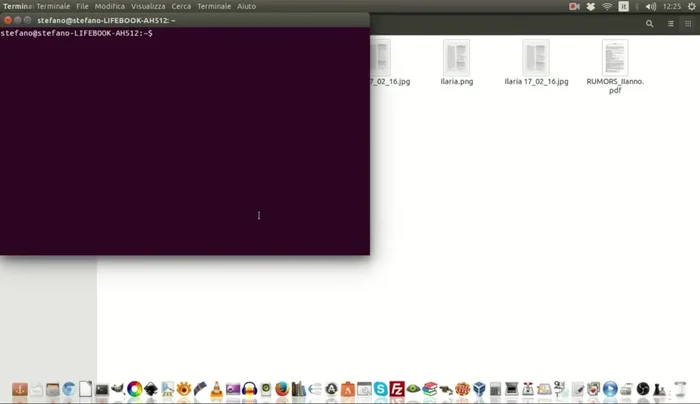This screenshot has width=700, height=404.
Task: Click the search icon in file manager
Action: [650, 24]
